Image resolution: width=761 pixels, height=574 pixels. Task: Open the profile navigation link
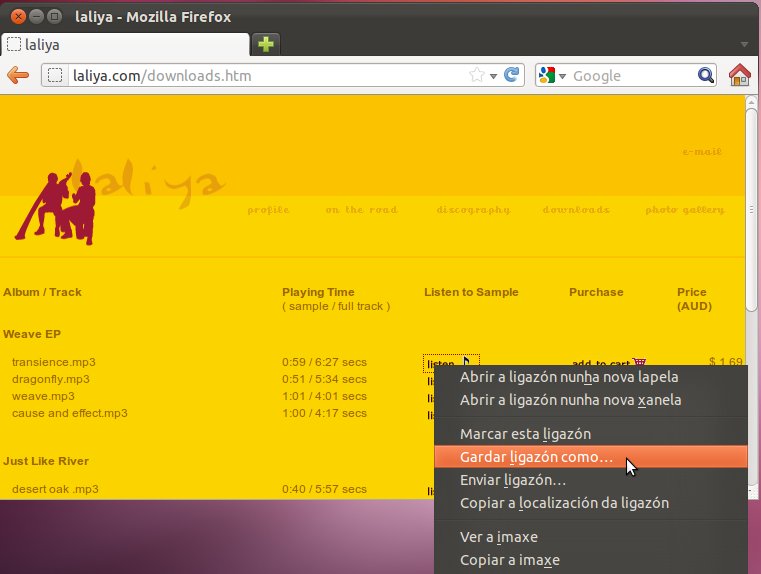pos(268,210)
